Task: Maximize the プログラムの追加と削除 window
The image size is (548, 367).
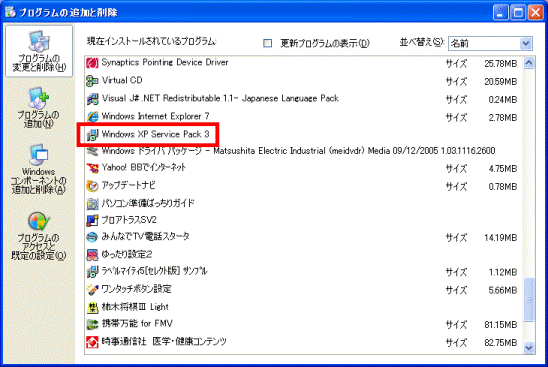Action: pyautogui.click(x=518, y=13)
